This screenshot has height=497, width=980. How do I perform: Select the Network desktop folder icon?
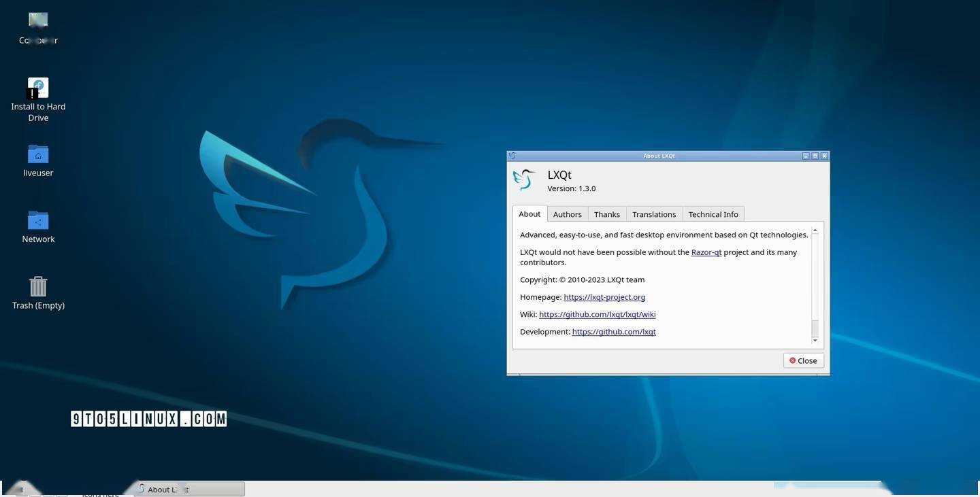[38, 227]
